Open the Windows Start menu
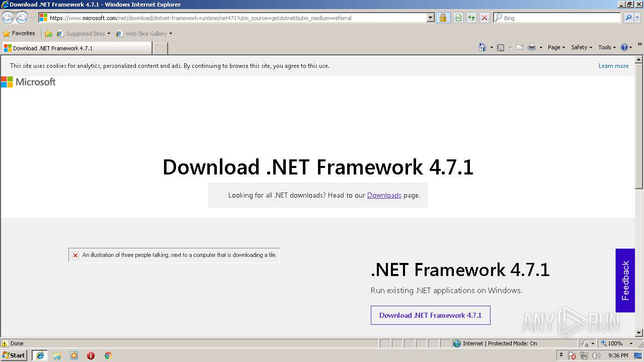 tap(14, 355)
